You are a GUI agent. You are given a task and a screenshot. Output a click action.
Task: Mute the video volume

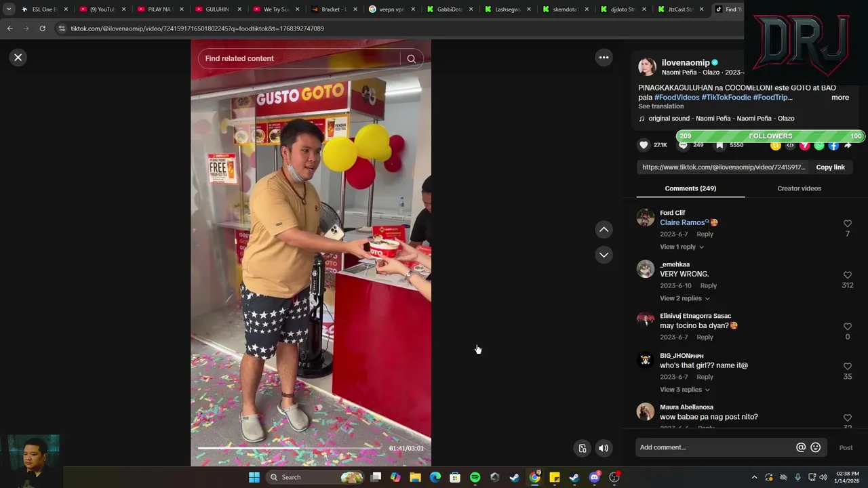[604, 448]
